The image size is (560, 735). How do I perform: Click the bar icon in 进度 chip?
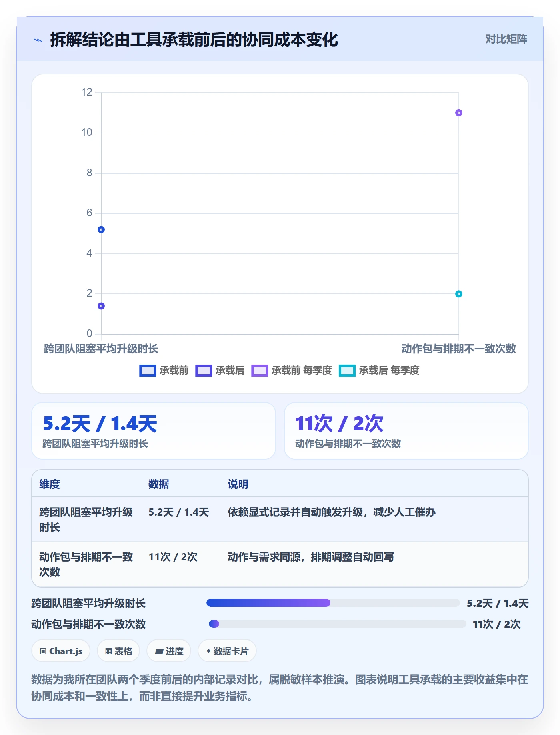pyautogui.click(x=159, y=652)
